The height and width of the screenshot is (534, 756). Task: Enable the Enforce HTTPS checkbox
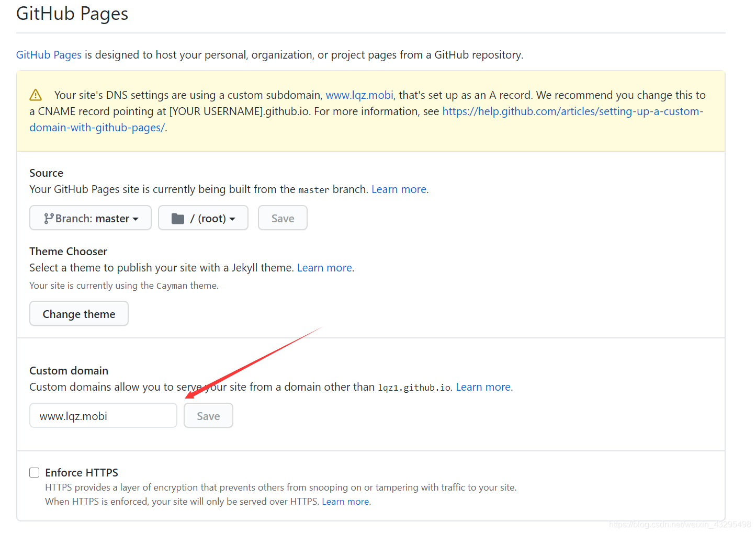coord(35,473)
